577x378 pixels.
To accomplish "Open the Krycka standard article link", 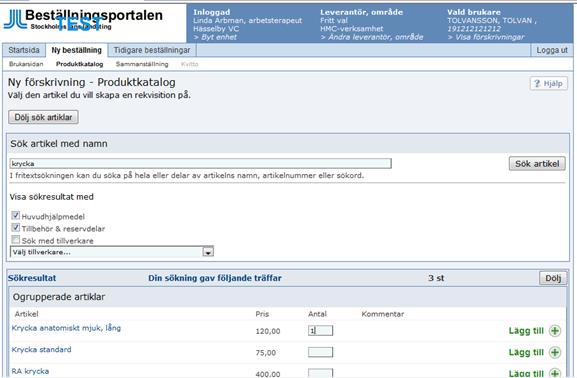I will 42,350.
